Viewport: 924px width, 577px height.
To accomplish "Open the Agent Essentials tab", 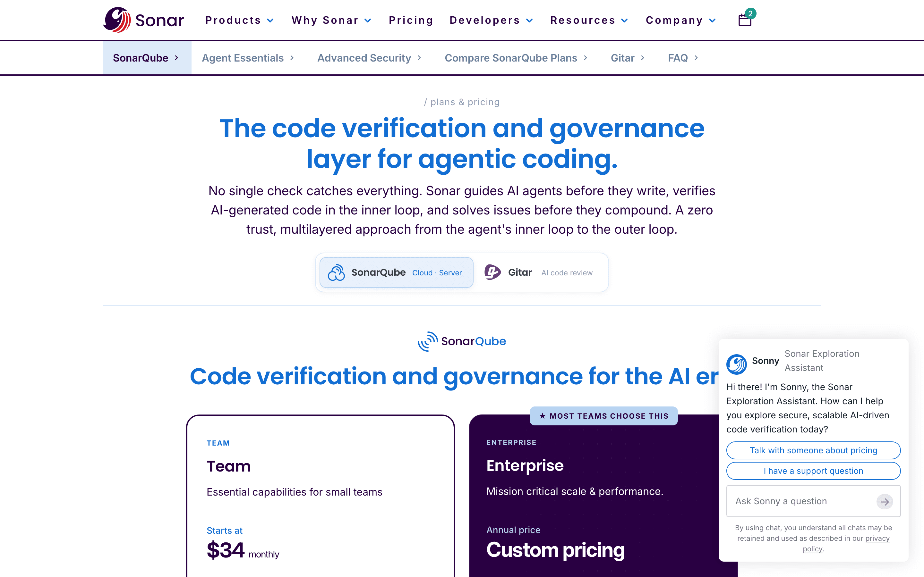I will tap(248, 58).
